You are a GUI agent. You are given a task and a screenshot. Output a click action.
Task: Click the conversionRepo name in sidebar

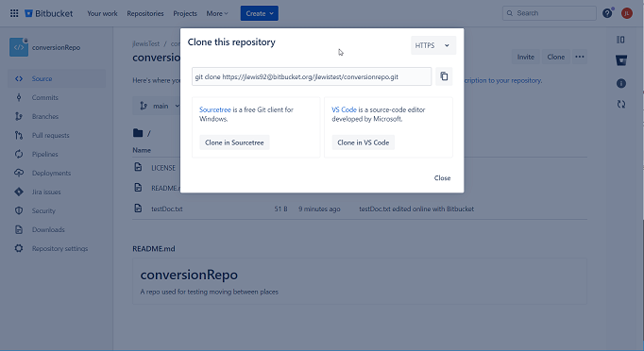pyautogui.click(x=57, y=47)
